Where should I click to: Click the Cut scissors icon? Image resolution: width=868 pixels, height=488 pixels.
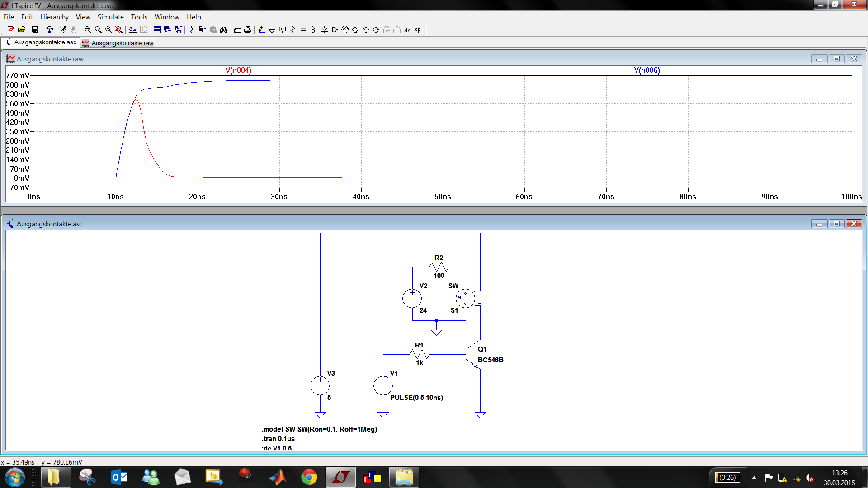pyautogui.click(x=192, y=30)
